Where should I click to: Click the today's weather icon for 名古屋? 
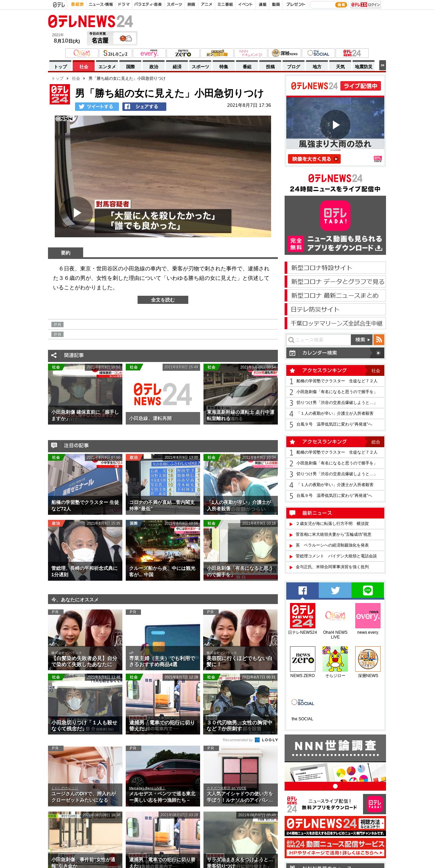(x=125, y=38)
